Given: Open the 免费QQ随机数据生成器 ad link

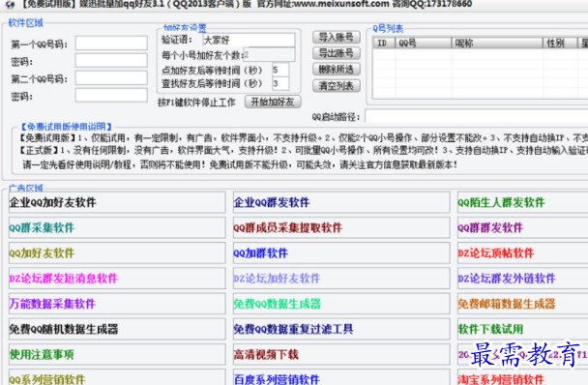Looking at the screenshot, I should pos(117,330).
